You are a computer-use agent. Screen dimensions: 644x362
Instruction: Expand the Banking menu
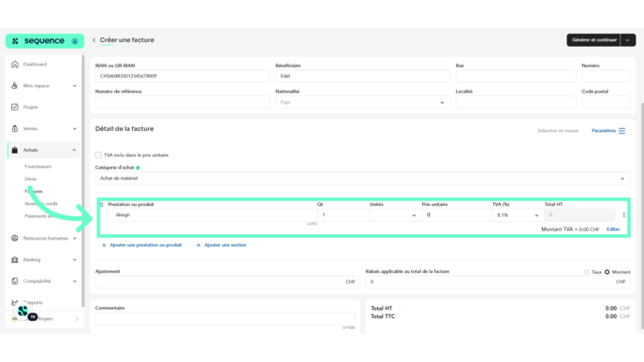coord(74,259)
